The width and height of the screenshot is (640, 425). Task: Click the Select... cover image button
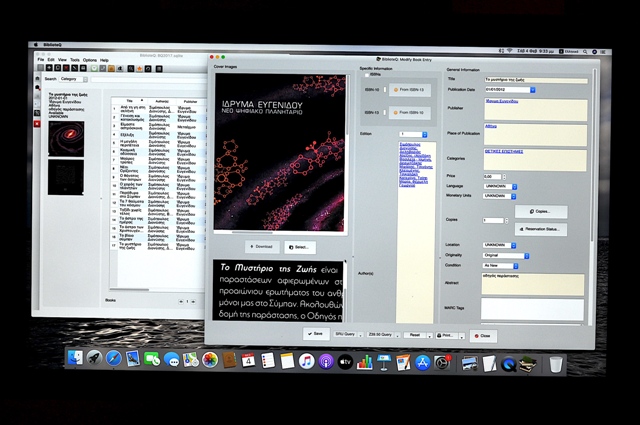tap(300, 246)
